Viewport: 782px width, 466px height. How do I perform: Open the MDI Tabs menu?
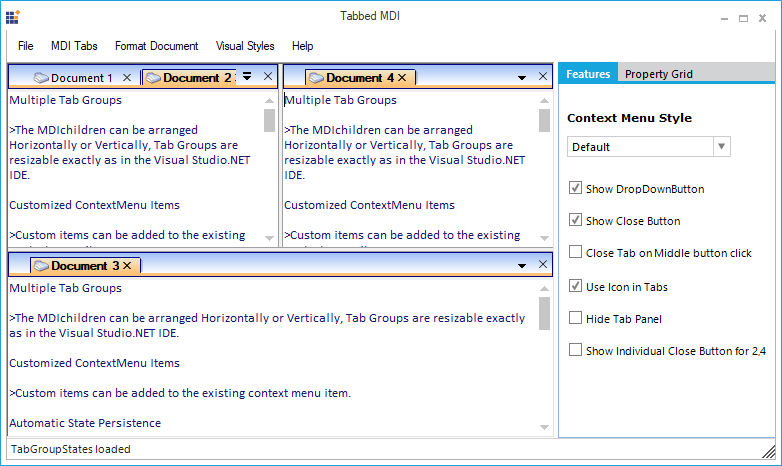(x=74, y=46)
